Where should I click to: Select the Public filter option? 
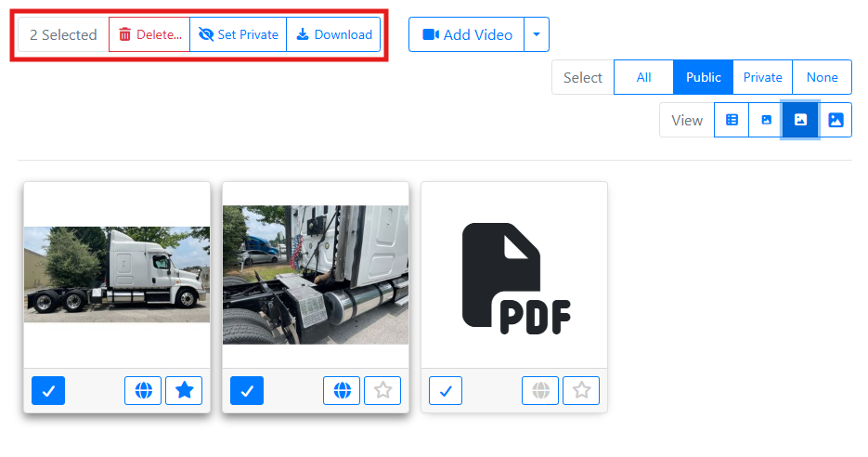(x=703, y=77)
